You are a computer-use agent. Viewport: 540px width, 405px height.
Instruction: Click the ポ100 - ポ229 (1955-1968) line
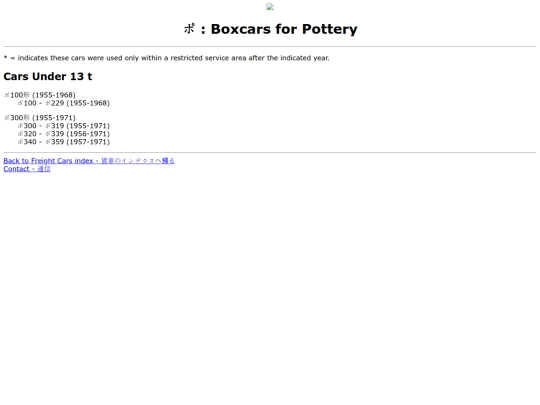click(64, 103)
